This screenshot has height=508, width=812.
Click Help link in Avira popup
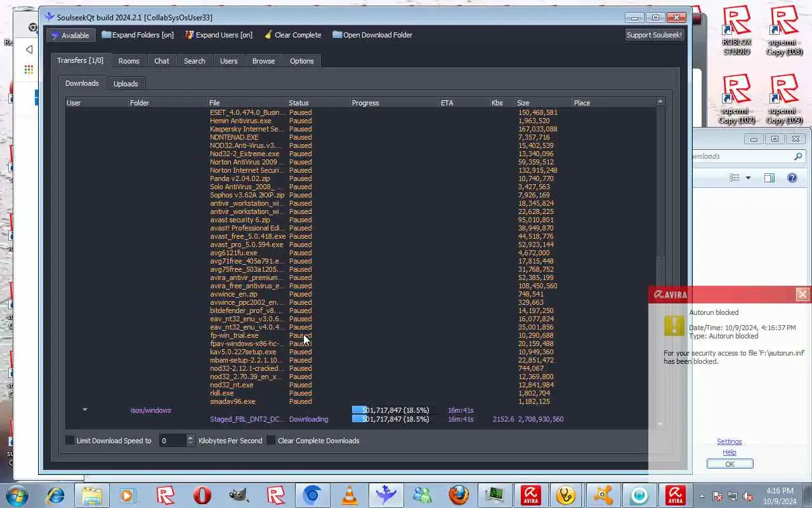(730, 452)
